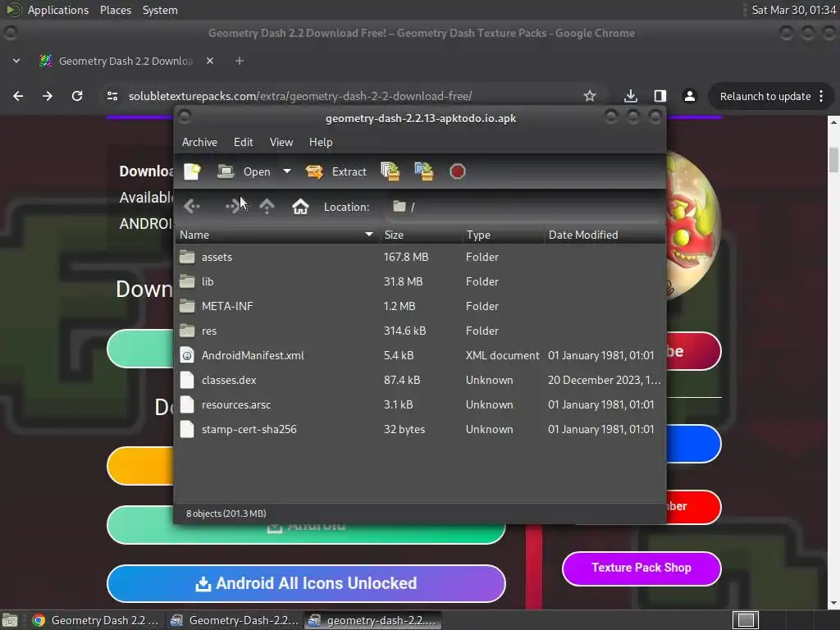Click the clock Sat Mar 30

click(x=793, y=10)
